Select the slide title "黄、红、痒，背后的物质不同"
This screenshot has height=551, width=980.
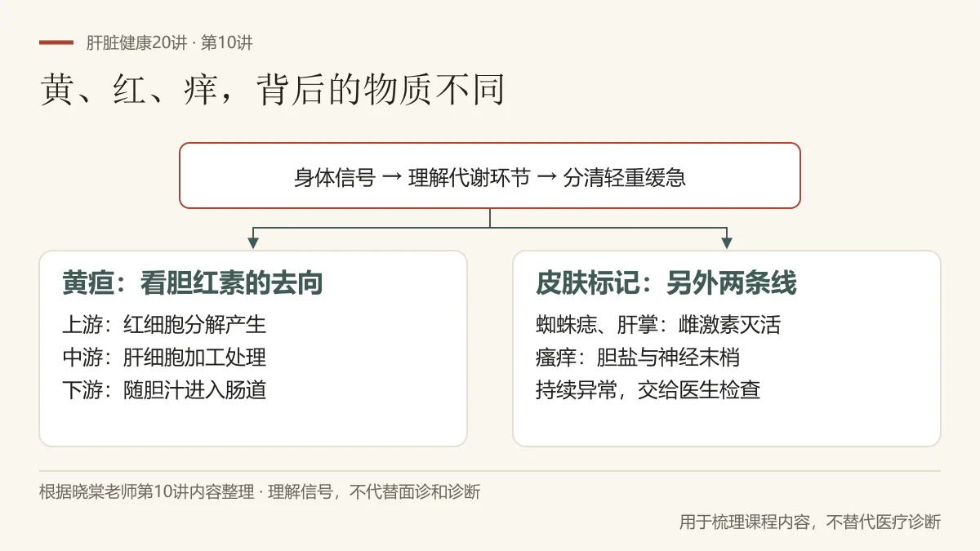pos(273,89)
